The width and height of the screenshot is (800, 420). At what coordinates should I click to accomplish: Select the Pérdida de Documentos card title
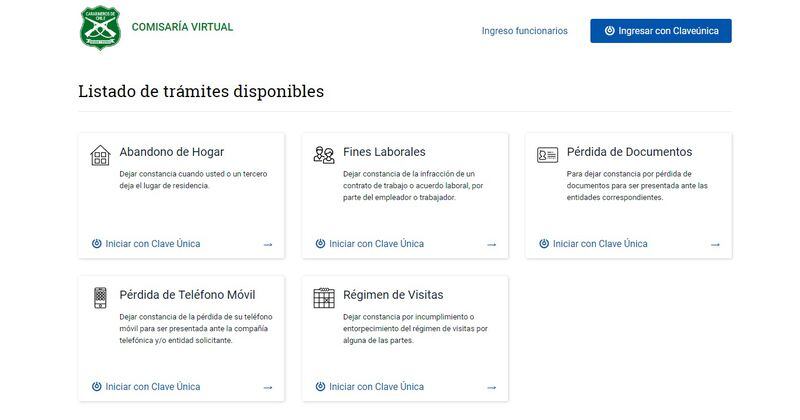tap(629, 152)
